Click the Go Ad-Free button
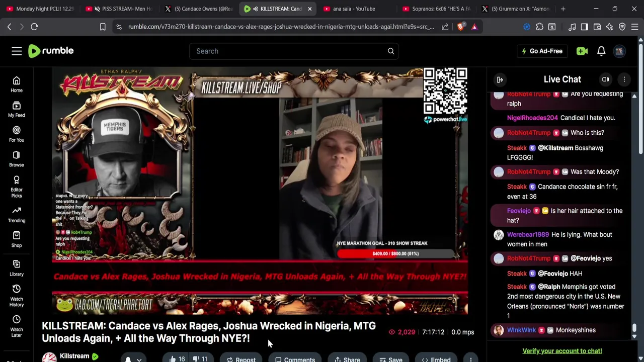 pos(541,51)
